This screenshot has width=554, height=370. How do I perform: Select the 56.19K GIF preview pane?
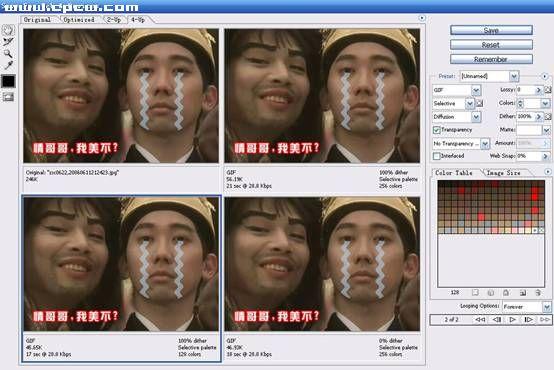[x=322, y=96]
